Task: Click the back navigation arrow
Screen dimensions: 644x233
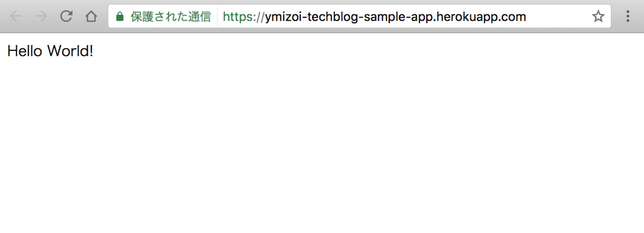Action: coord(16,17)
